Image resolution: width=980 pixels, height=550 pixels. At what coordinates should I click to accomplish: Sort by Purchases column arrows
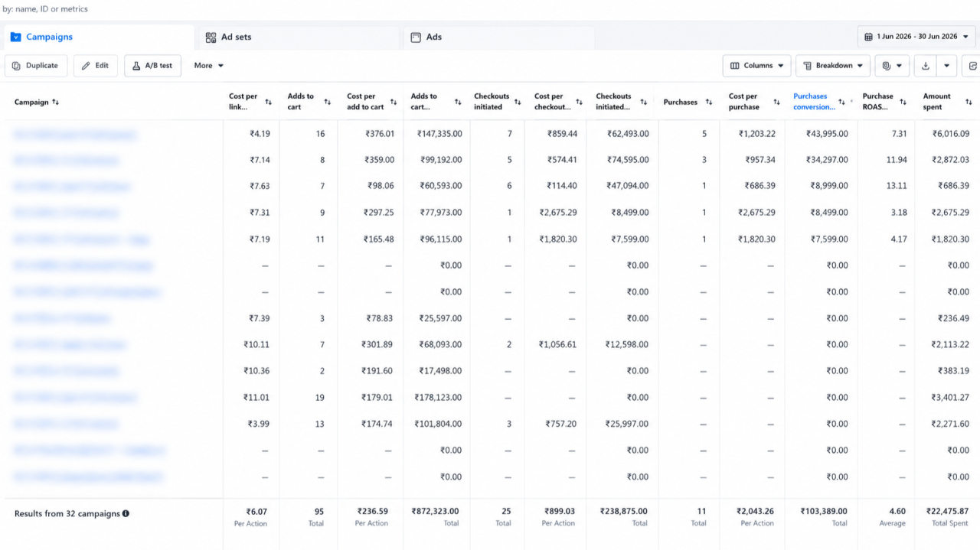click(709, 102)
